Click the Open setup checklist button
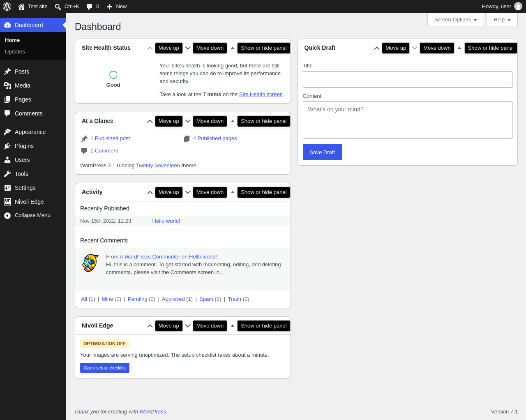This screenshot has width=526, height=420. click(x=105, y=368)
